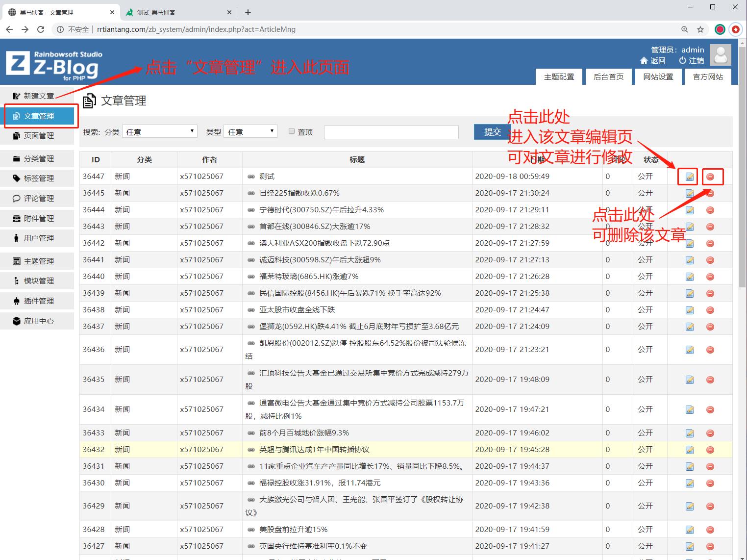The height and width of the screenshot is (560, 747).
Task: Edit article 36428 美股盘前拉升
Action: (690, 530)
